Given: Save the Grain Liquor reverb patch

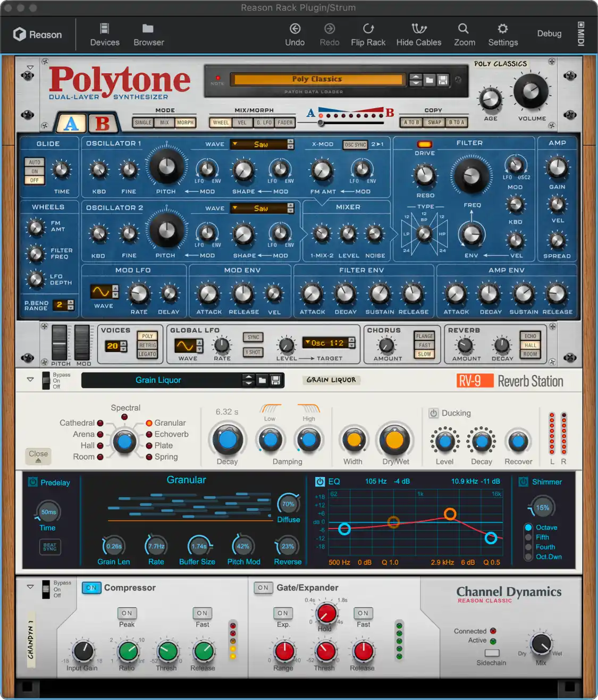Looking at the screenshot, I should pos(275,380).
